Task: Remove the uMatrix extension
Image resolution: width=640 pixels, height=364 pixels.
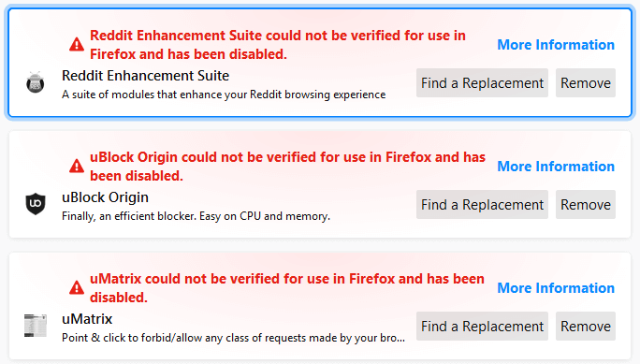Action: tap(586, 326)
